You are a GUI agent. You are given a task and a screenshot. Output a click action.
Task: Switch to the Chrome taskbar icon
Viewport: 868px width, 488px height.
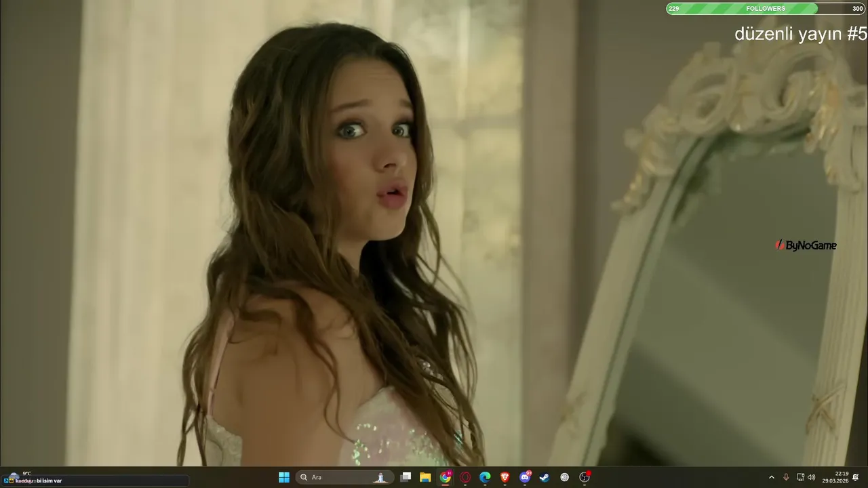pos(445,477)
